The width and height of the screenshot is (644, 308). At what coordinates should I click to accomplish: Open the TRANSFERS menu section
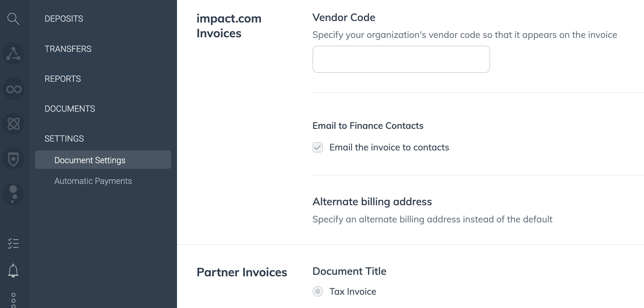pos(68,49)
